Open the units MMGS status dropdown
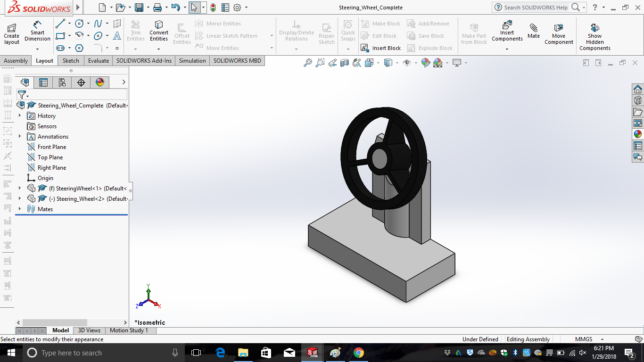 (x=602, y=339)
